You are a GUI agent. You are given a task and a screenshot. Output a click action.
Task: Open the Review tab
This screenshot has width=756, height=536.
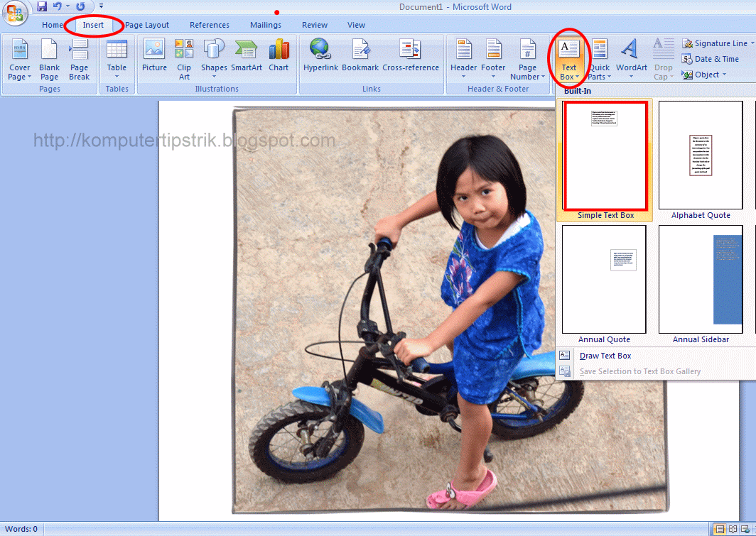point(314,25)
